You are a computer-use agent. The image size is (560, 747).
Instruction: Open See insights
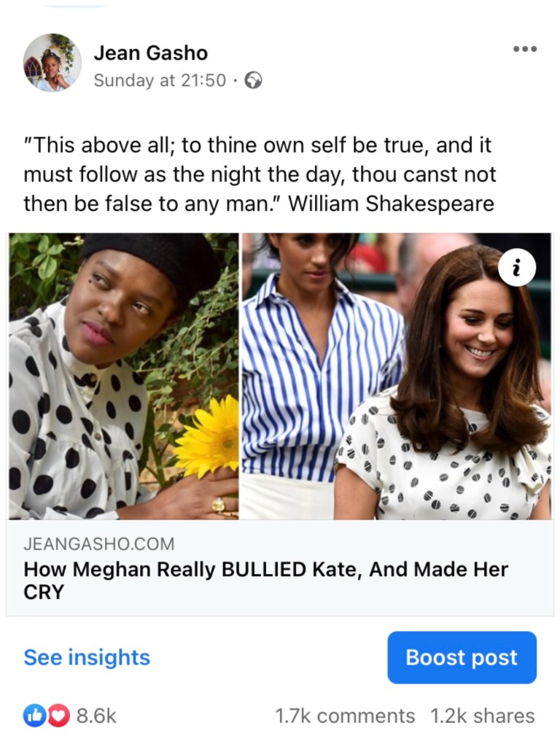[x=87, y=657]
